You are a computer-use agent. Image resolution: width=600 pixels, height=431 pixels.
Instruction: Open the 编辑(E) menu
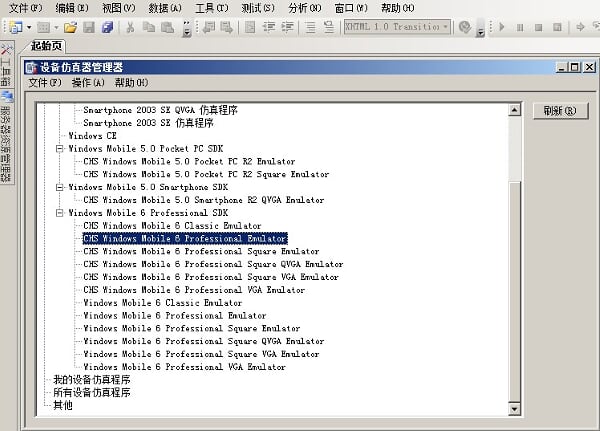[72, 8]
